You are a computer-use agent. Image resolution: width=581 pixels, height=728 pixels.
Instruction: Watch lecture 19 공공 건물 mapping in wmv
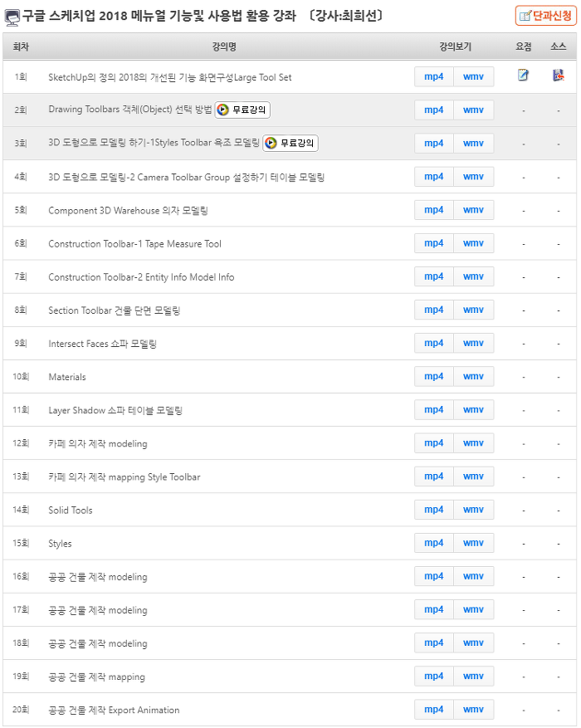coord(473,677)
